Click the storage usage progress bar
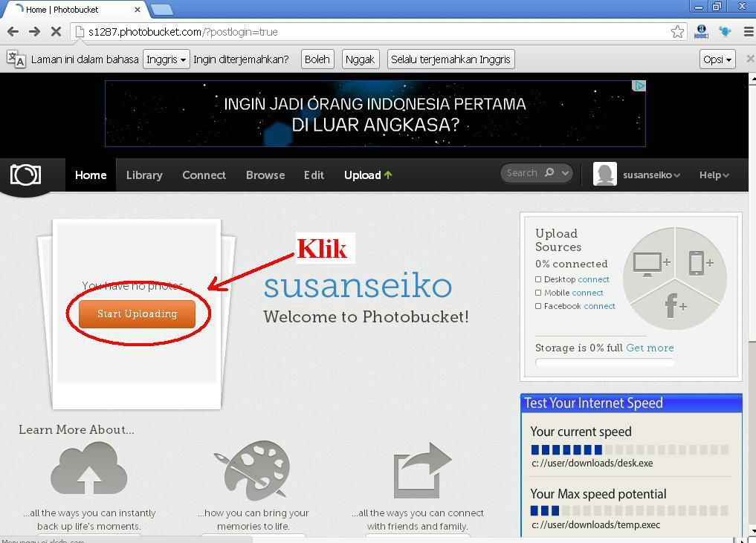 pos(604,362)
